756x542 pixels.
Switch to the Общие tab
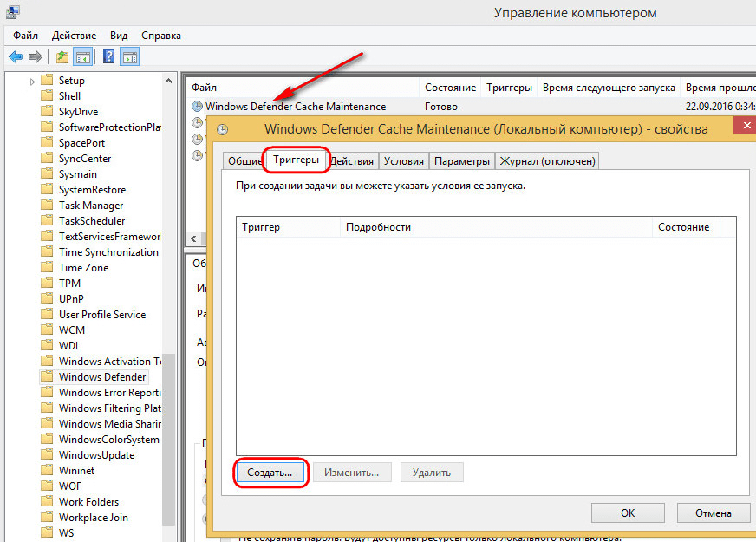244,161
